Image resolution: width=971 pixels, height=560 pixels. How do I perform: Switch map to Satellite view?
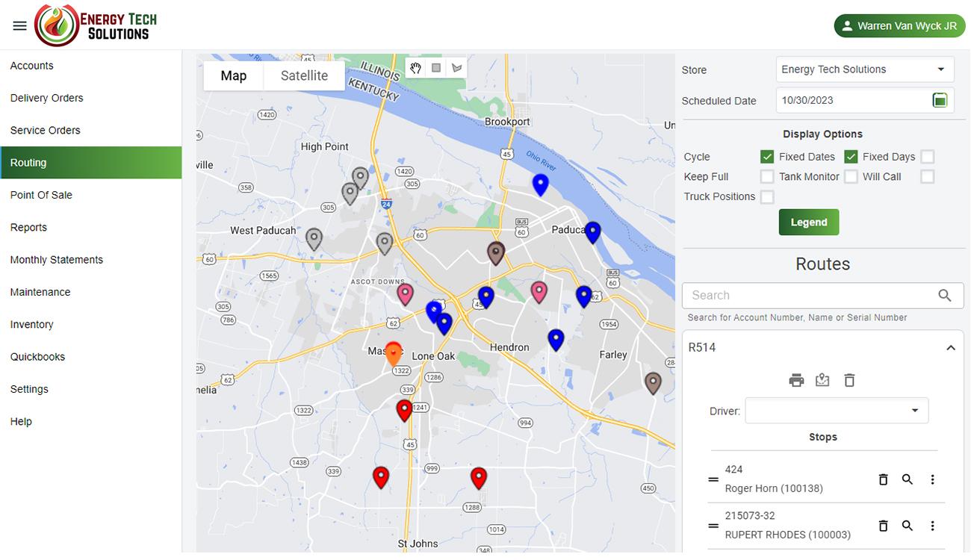click(x=304, y=75)
